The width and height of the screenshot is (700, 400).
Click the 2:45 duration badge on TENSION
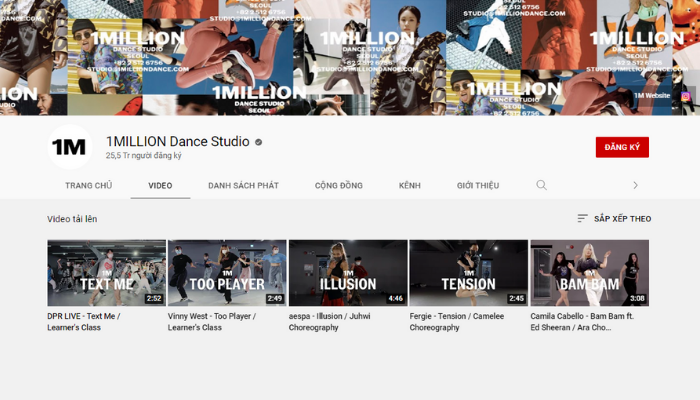(x=517, y=299)
